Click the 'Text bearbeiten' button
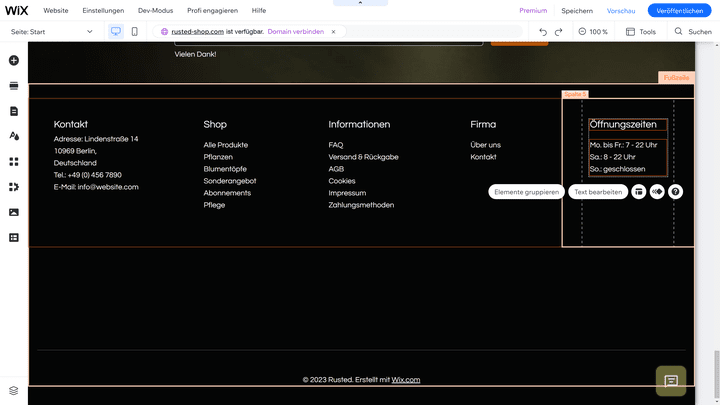This screenshot has width=720, height=405. pyautogui.click(x=598, y=191)
